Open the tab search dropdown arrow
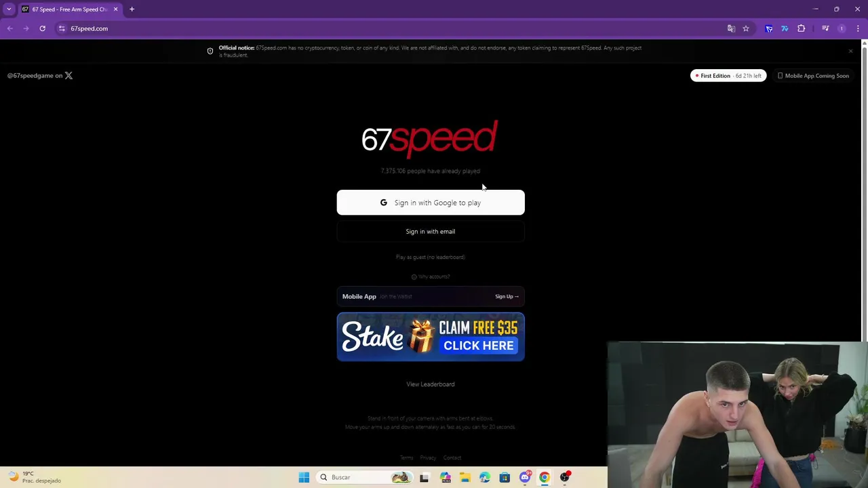Screen dimensions: 868x488 tap(9, 9)
